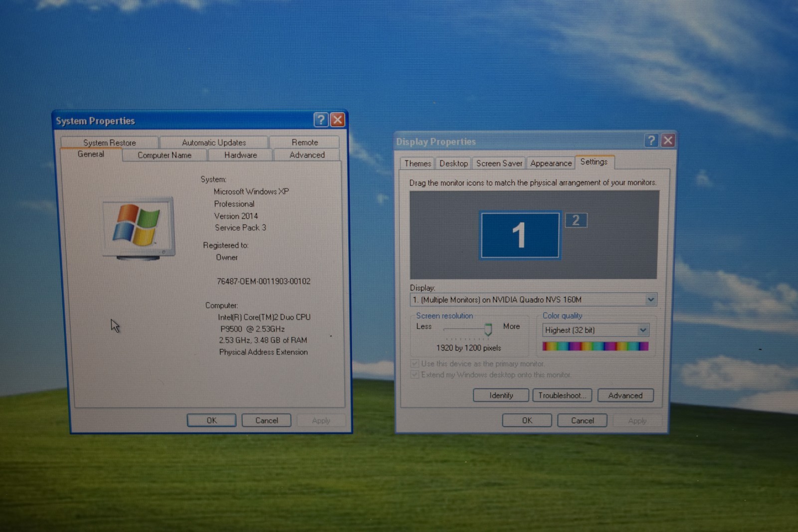Viewport: 798px width, 532px height.
Task: Click the Display Properties help question mark button
Action: pos(651,141)
